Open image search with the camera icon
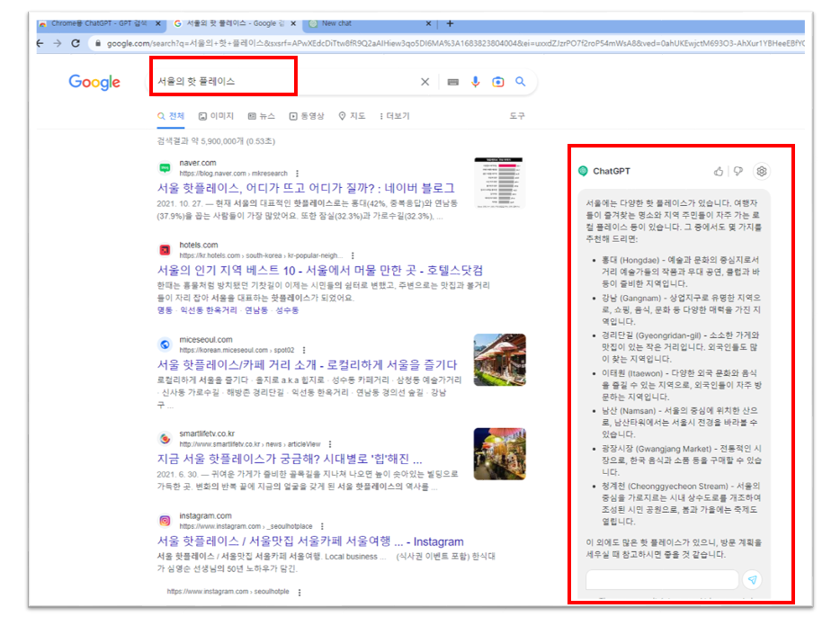This screenshot has height=626, width=840. (498, 82)
